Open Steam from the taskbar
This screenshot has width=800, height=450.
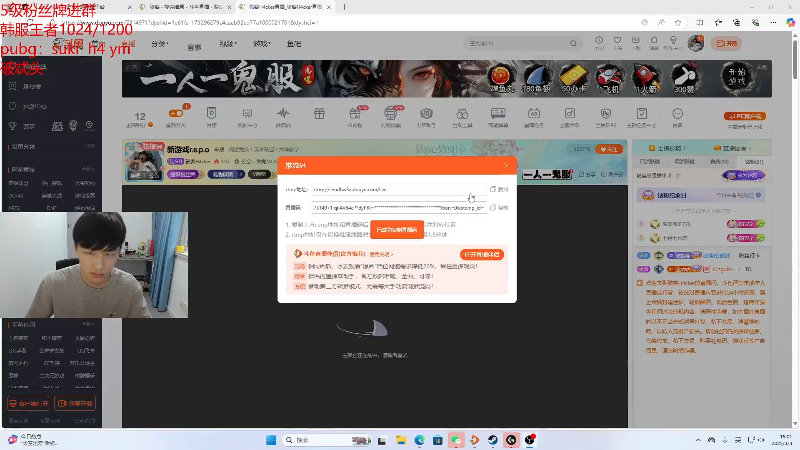pyautogui.click(x=492, y=440)
